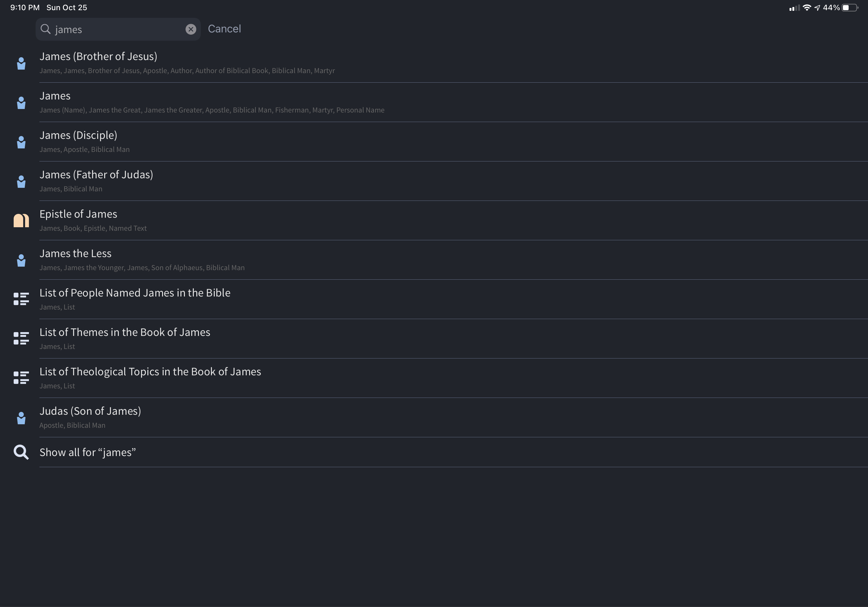868x607 pixels.
Task: Tap the list icon beside Theological Topics in James
Action: point(21,378)
